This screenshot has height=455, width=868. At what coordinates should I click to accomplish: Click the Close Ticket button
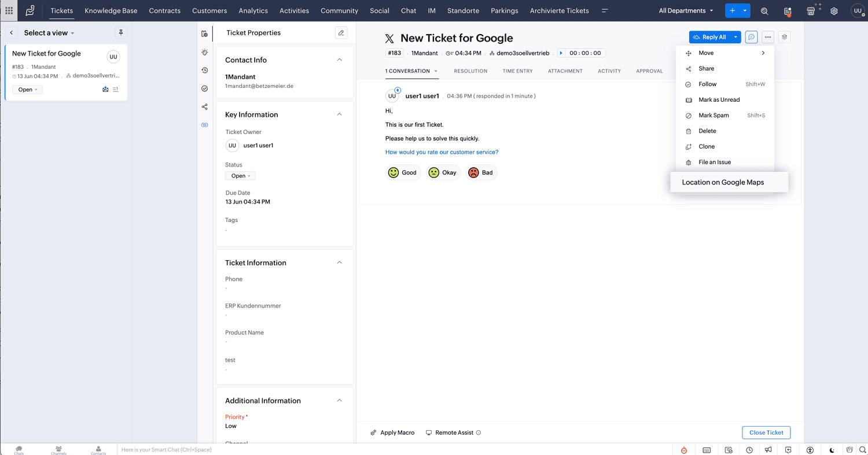(x=766, y=432)
